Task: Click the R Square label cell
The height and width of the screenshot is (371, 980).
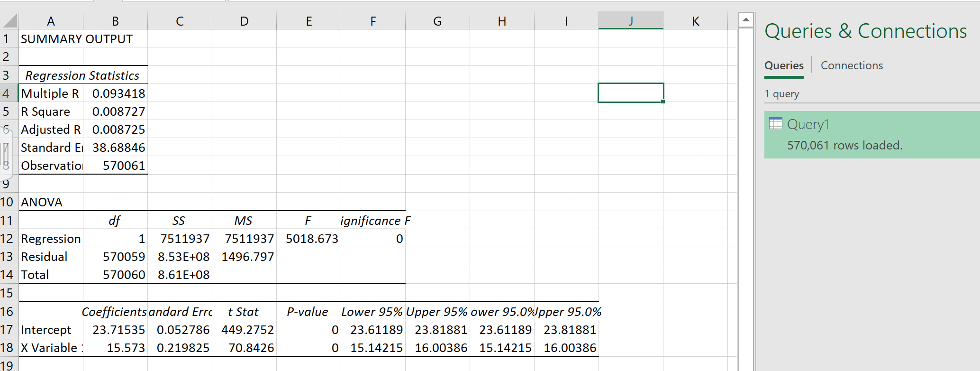Action: [51, 111]
